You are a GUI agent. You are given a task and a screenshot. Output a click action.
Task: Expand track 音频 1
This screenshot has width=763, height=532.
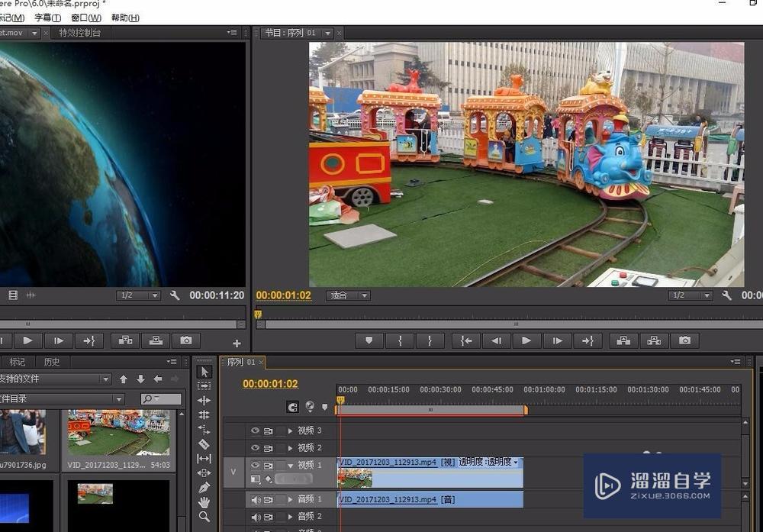point(291,499)
